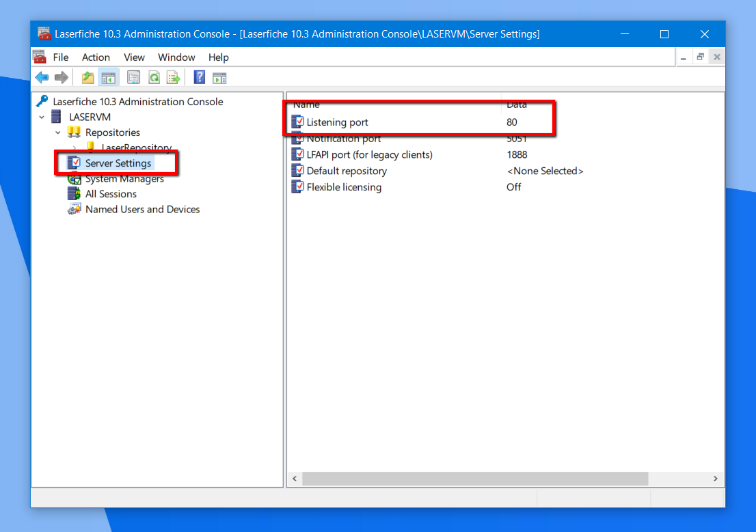Click the <None Selected> value

coord(545,171)
